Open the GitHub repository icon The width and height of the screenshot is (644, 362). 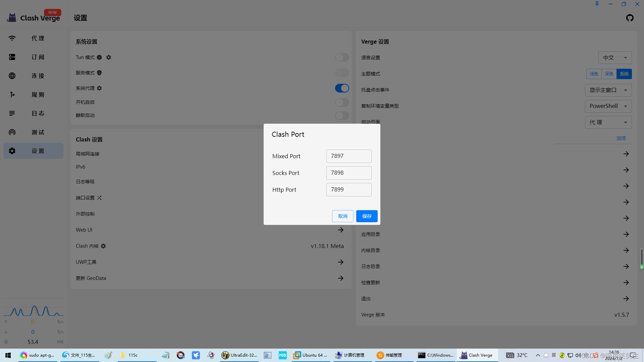coord(630,18)
